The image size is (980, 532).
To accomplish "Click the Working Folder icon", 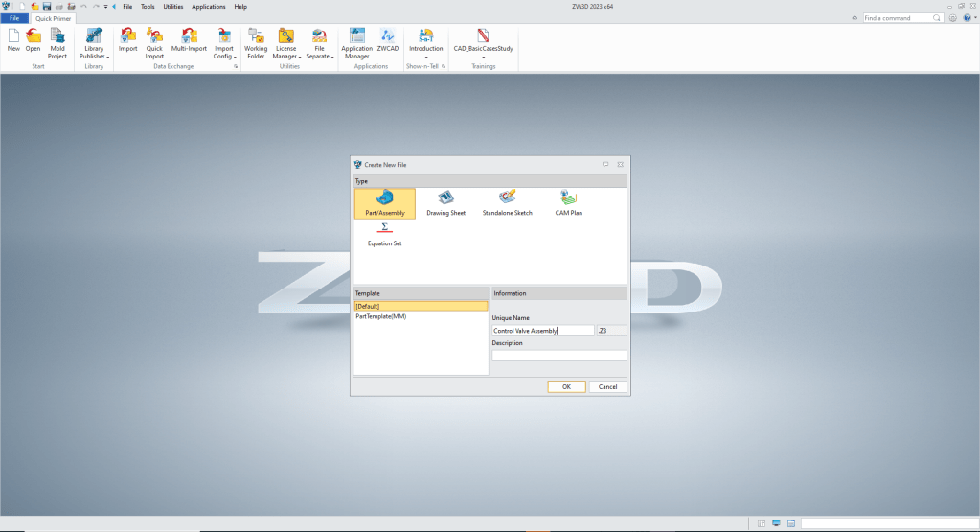I will pos(256,35).
